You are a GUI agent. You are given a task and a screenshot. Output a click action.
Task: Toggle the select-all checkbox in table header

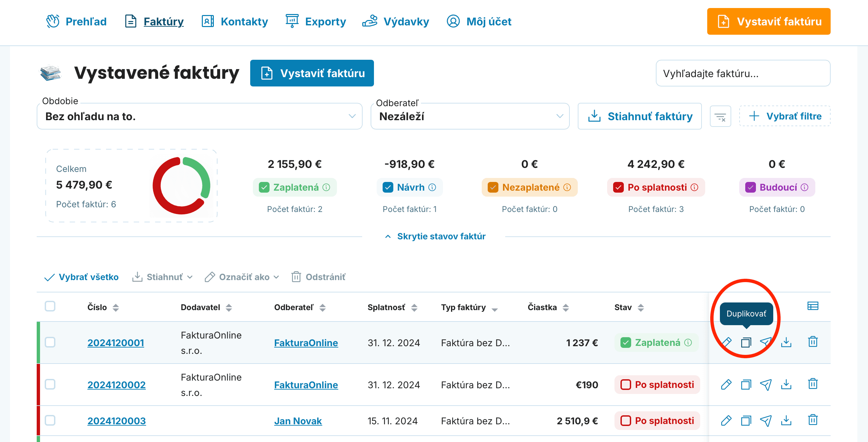[x=50, y=306]
